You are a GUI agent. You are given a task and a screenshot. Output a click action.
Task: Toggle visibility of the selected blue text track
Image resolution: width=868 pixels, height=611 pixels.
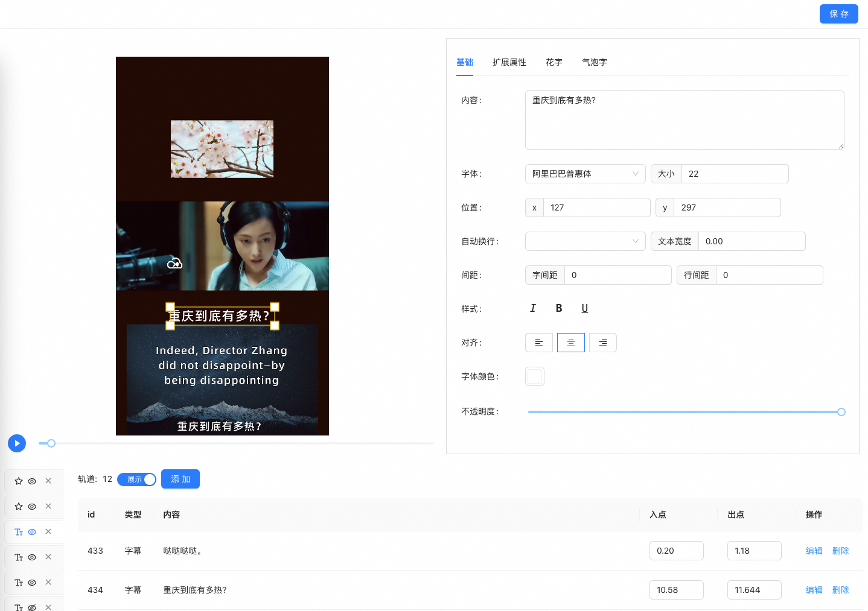(x=32, y=532)
